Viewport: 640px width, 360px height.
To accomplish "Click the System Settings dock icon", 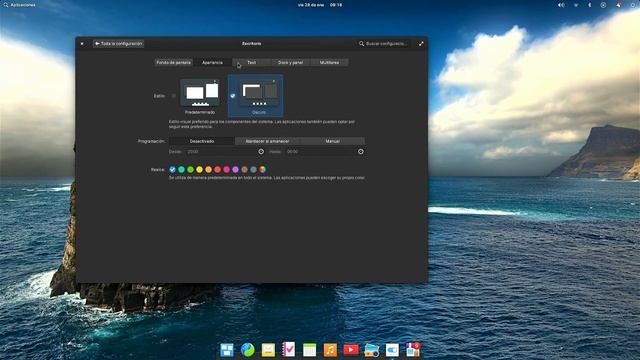I will point(392,350).
